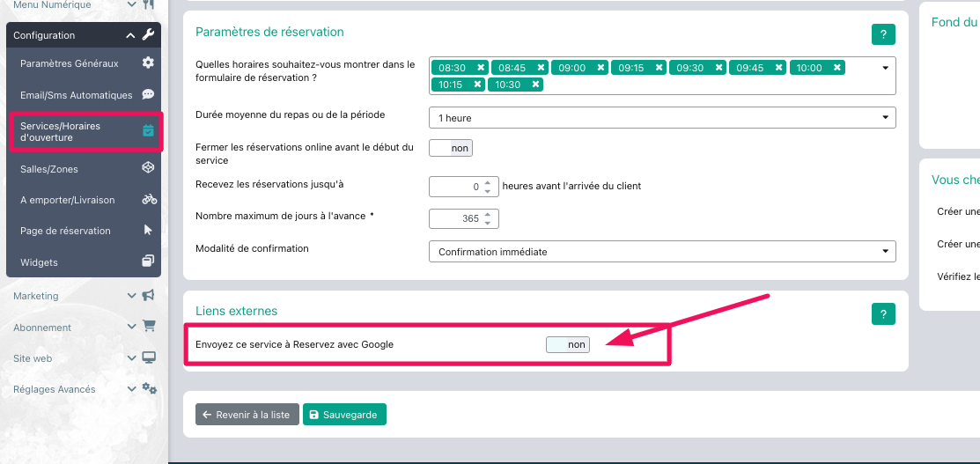The width and height of the screenshot is (980, 464).
Task: Open help for Liens externes section
Action: click(883, 314)
